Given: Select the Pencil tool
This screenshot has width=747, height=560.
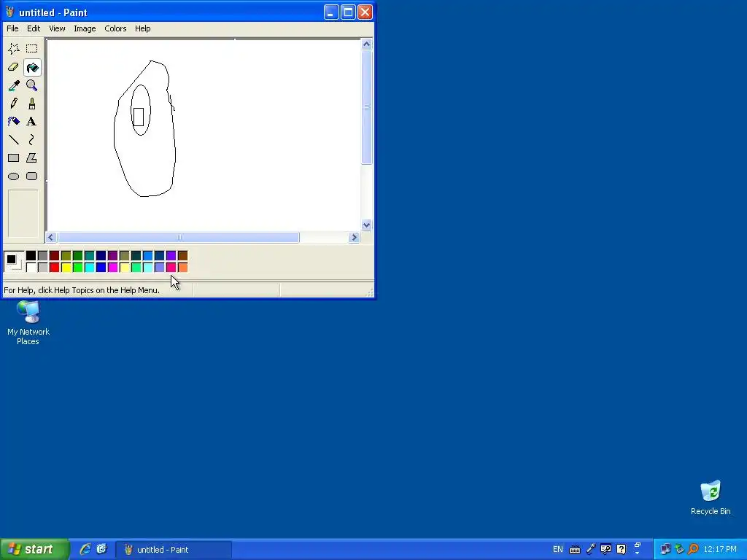Looking at the screenshot, I should point(14,104).
